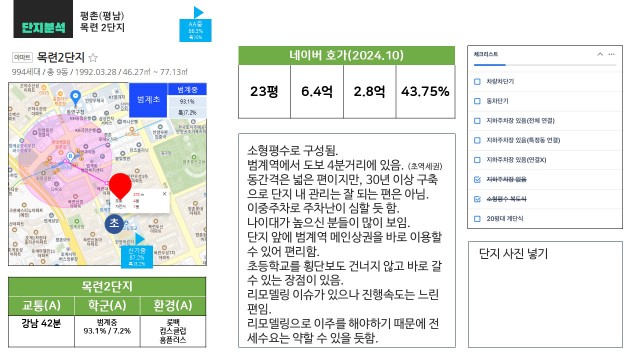Viewport: 640px width, 360px height.
Task: Click the 6.4억 cell in the price table
Action: (317, 91)
